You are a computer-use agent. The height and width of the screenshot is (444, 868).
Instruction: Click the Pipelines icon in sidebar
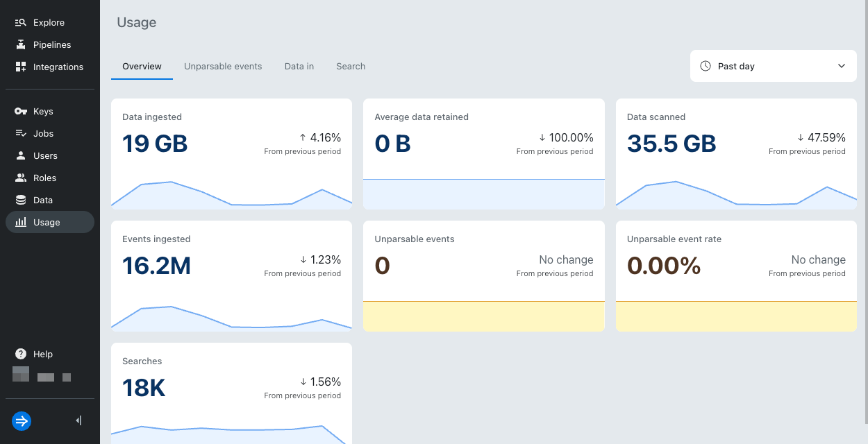[21, 45]
